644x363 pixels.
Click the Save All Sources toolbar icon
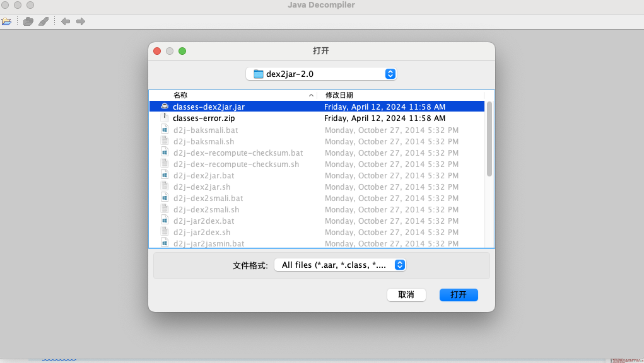[28, 21]
